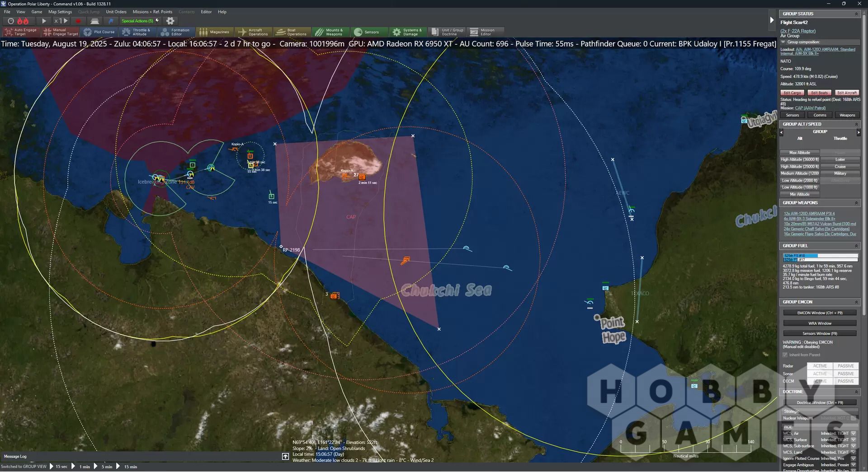
Task: Click the 525th FS #17 fuel bar
Action: click(821, 260)
